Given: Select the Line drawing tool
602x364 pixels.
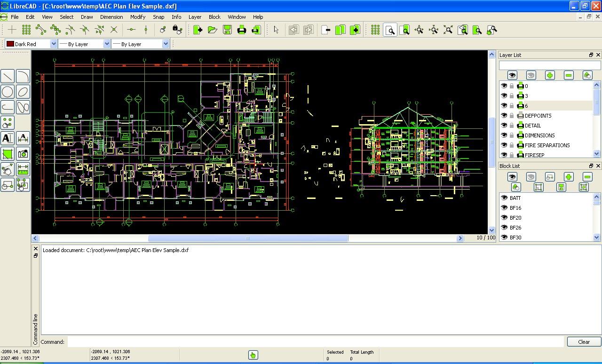Looking at the screenshot, I should coord(7,76).
